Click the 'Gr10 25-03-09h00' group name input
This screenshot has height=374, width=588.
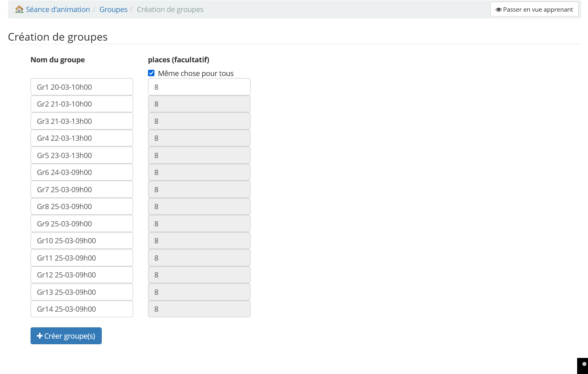(x=82, y=240)
